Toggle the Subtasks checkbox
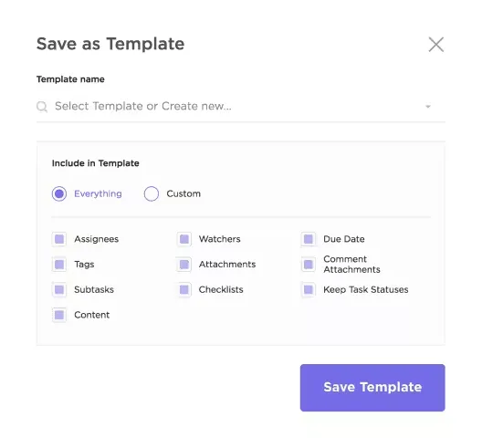The width and height of the screenshot is (482, 448). 59,289
